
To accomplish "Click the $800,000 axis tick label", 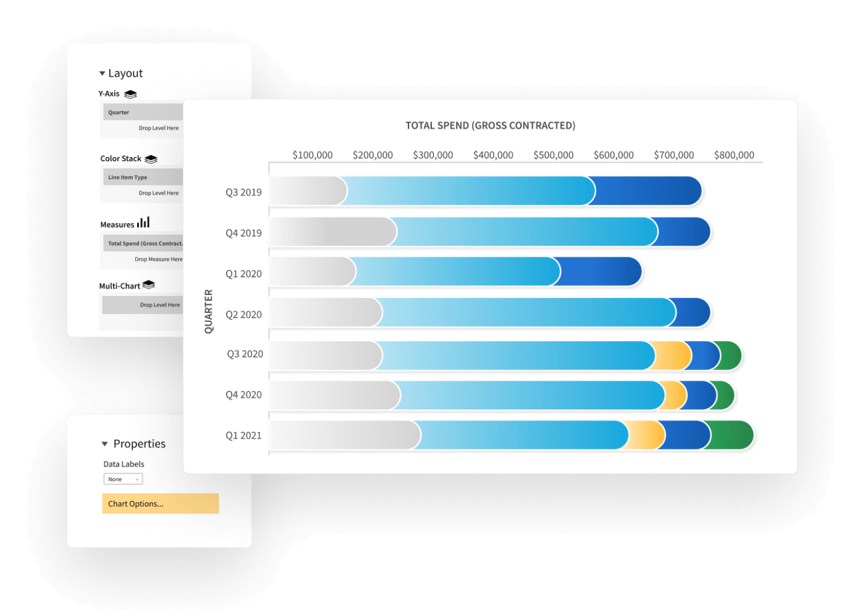I will 734,155.
